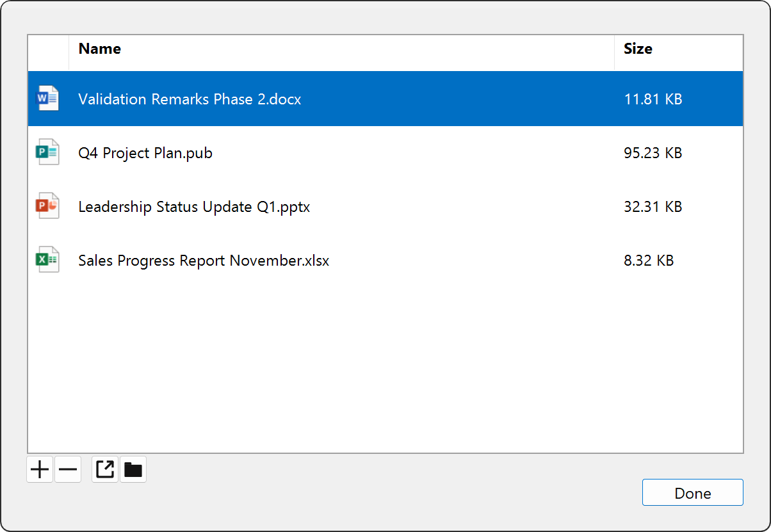Add a new attachment with the plus icon
This screenshot has height=532, width=771.
39,469
